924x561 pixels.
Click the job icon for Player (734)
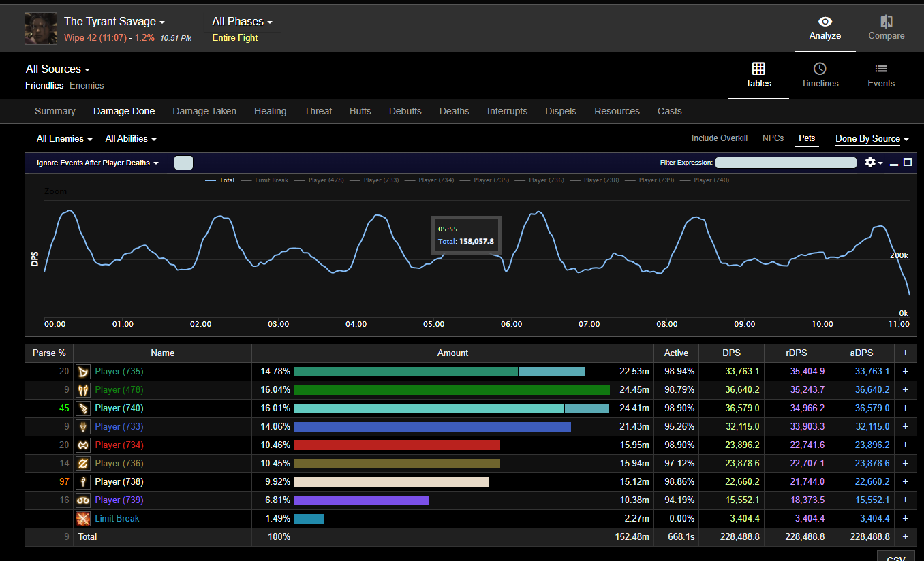(x=83, y=445)
